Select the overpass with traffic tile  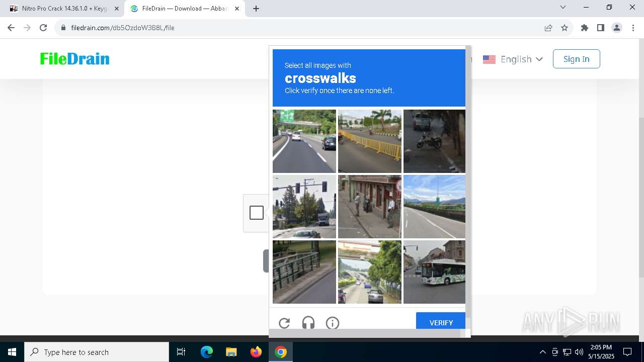coord(370,272)
